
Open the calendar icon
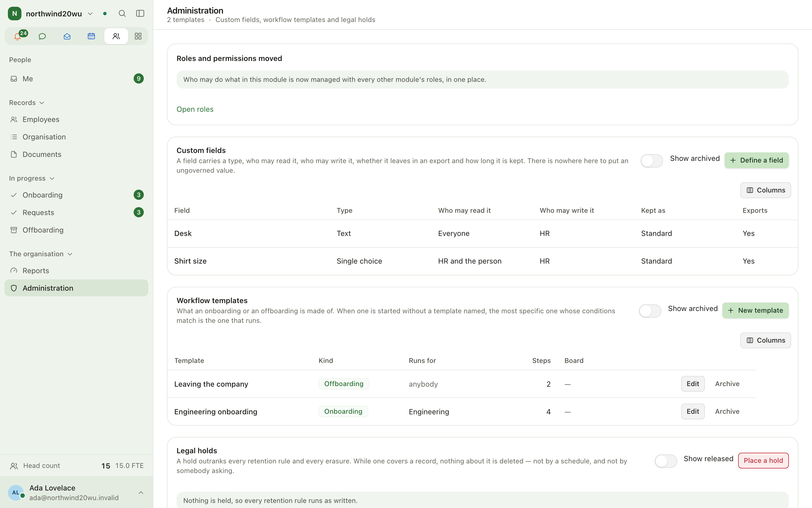click(91, 36)
